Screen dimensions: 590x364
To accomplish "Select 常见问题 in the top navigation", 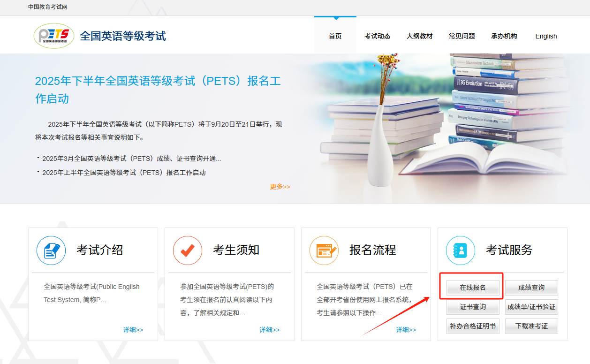I will tap(462, 36).
